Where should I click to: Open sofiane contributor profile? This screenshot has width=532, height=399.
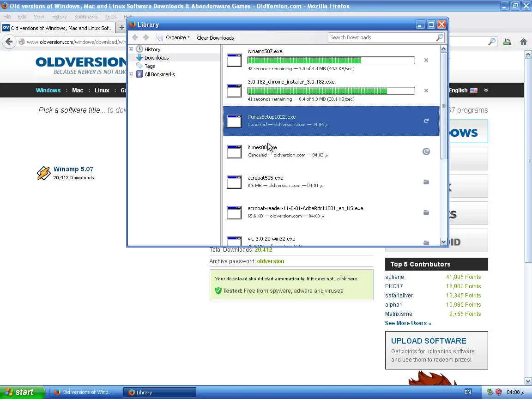coord(394,277)
